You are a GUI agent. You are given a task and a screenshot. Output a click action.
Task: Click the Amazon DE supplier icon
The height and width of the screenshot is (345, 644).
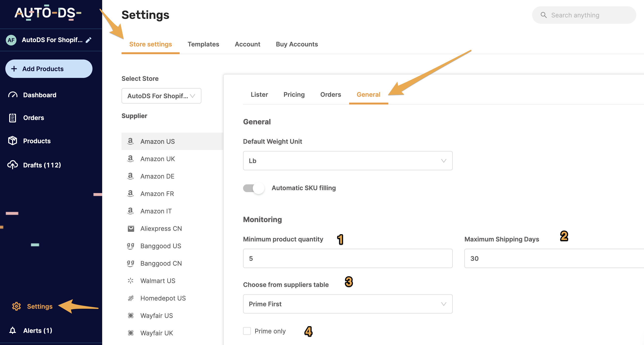(x=130, y=176)
